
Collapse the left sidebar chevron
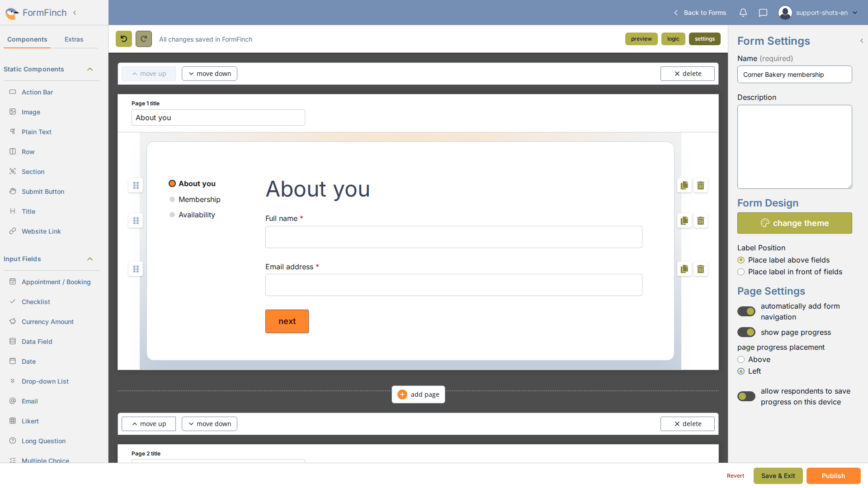(75, 13)
